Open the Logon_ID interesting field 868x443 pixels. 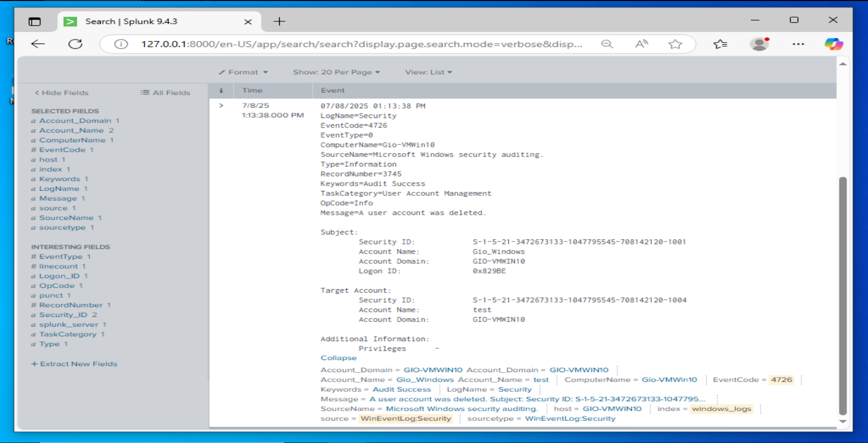point(59,275)
